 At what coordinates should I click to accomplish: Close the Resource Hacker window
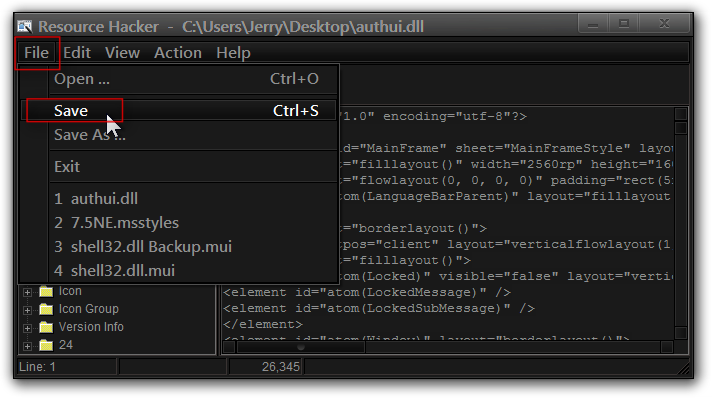click(x=664, y=23)
